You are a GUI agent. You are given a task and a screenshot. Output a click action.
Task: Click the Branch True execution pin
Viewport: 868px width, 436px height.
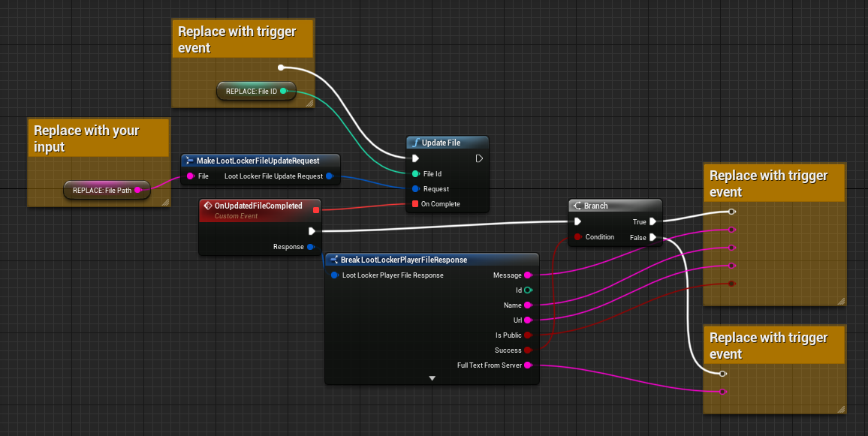[653, 221]
